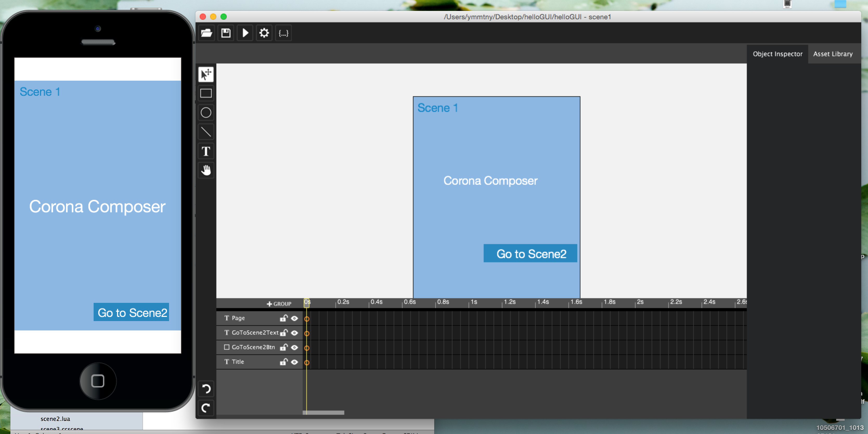Click Scene 1 text in the phone simulator
The image size is (868, 434).
pyautogui.click(x=40, y=92)
